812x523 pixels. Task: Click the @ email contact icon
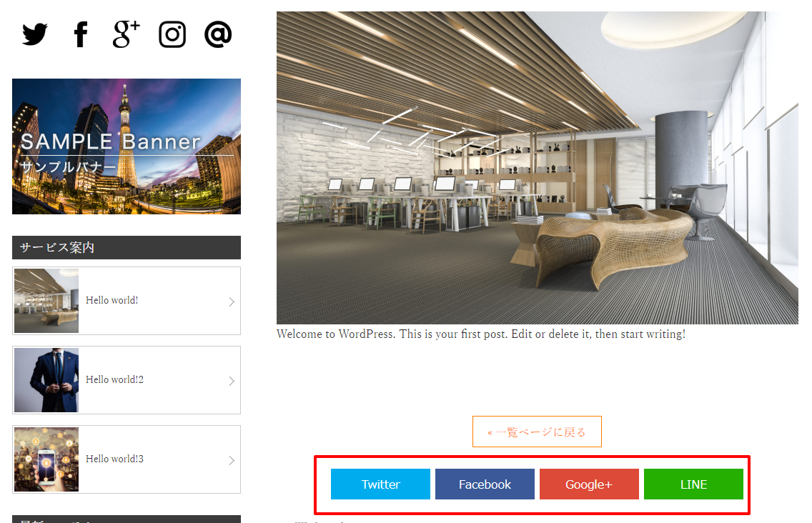[x=217, y=35]
